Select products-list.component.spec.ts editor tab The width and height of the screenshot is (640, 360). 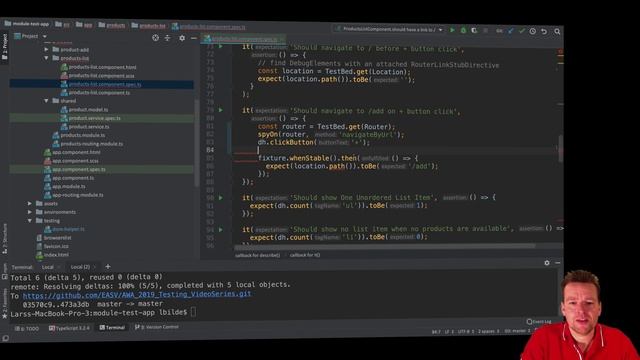(x=243, y=39)
